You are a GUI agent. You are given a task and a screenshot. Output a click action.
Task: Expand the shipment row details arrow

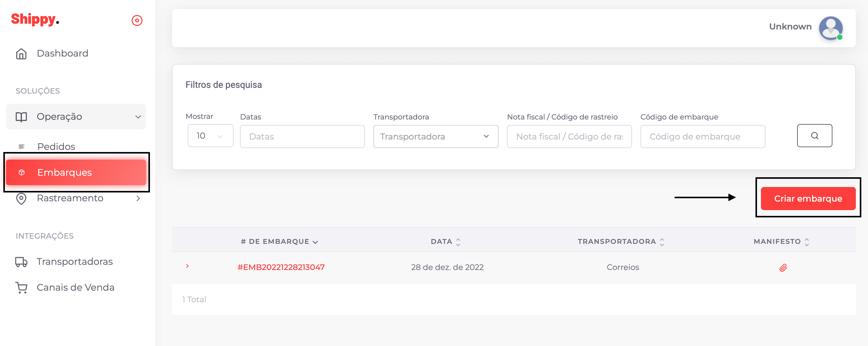click(x=187, y=266)
